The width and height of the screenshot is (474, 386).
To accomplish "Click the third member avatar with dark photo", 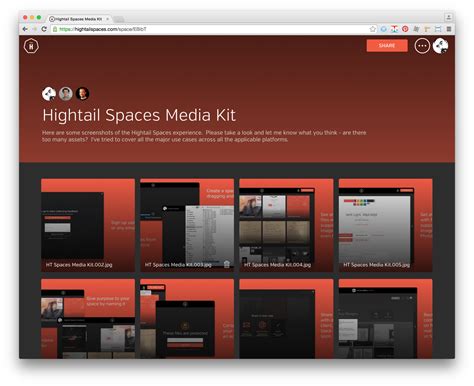I will [82, 94].
